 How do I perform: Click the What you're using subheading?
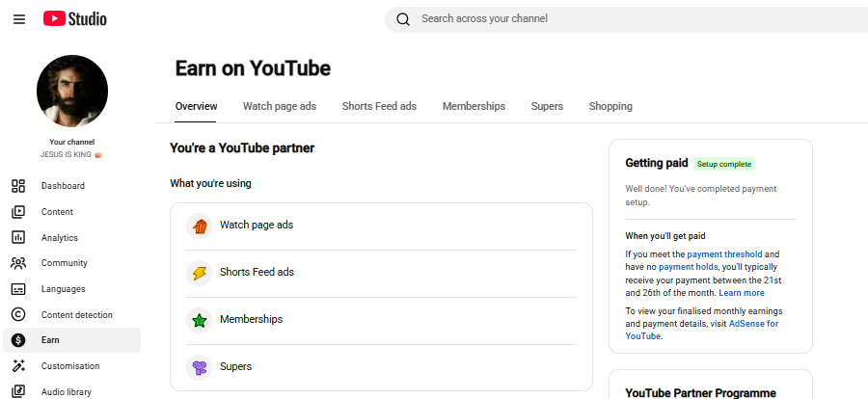(210, 183)
